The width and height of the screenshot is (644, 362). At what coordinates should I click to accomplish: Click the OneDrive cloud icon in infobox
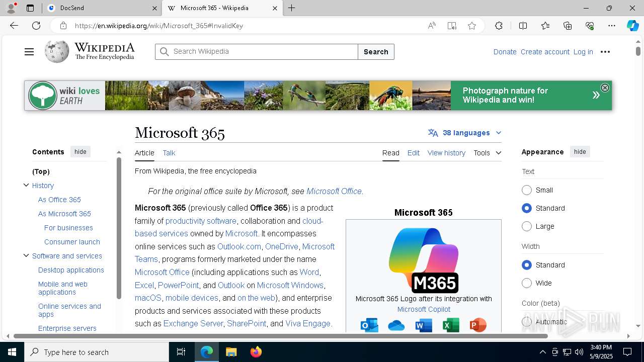[x=396, y=325]
